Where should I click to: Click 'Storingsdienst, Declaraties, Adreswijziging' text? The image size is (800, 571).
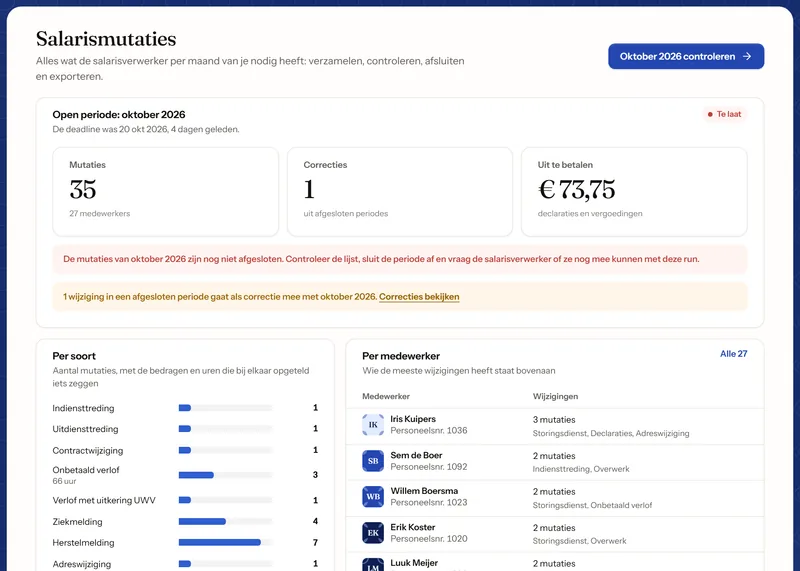coord(611,433)
